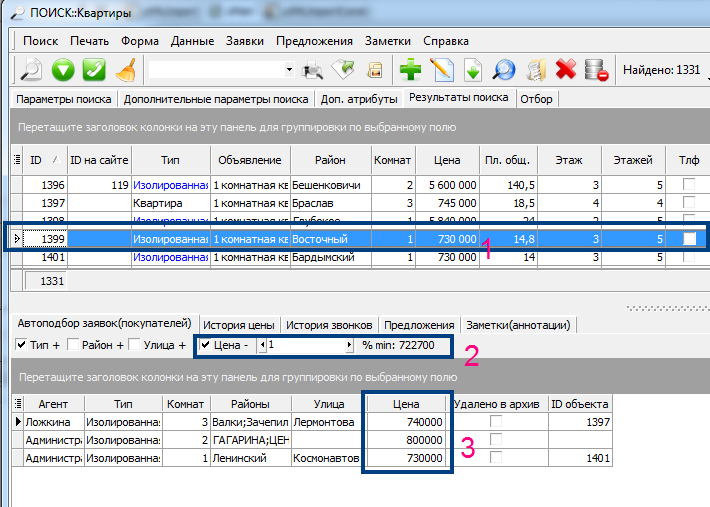Click the Изолированная link in row 1396
The height and width of the screenshot is (507, 710).
170,185
